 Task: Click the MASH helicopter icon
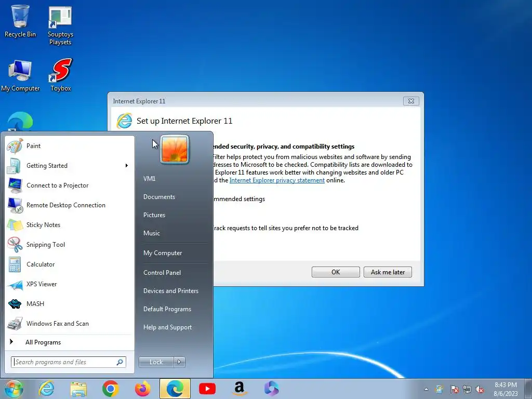[x=15, y=303]
